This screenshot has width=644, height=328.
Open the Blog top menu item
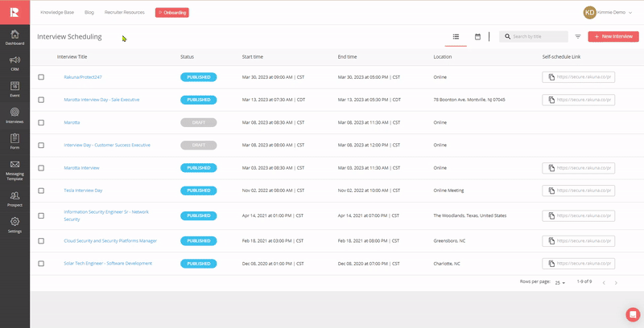[89, 12]
